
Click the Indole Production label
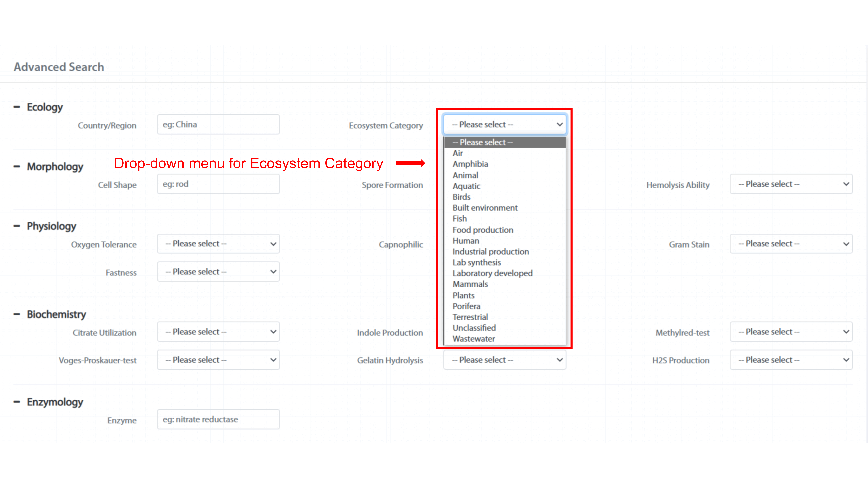coord(390,333)
